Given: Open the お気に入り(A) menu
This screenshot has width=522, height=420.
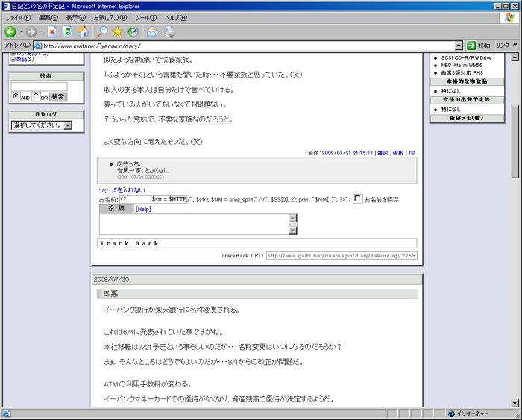Looking at the screenshot, I should (110, 17).
